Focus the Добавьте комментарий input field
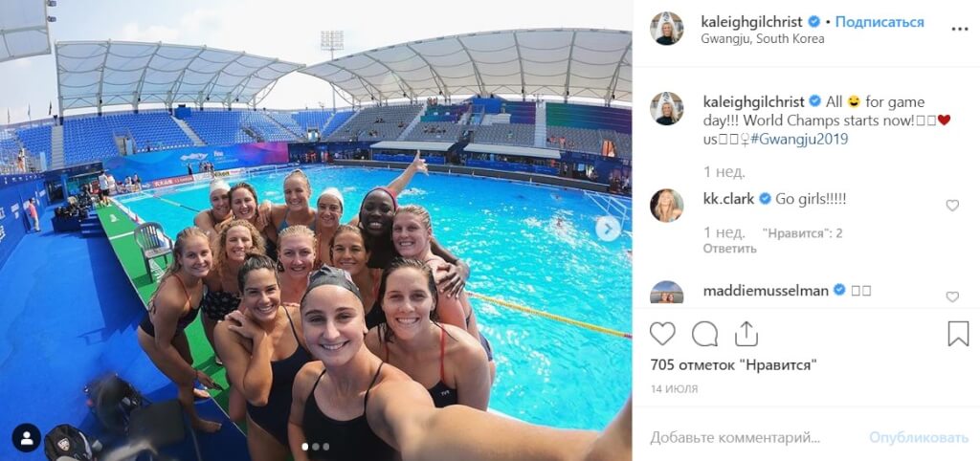980x461 pixels. pyautogui.click(x=734, y=437)
